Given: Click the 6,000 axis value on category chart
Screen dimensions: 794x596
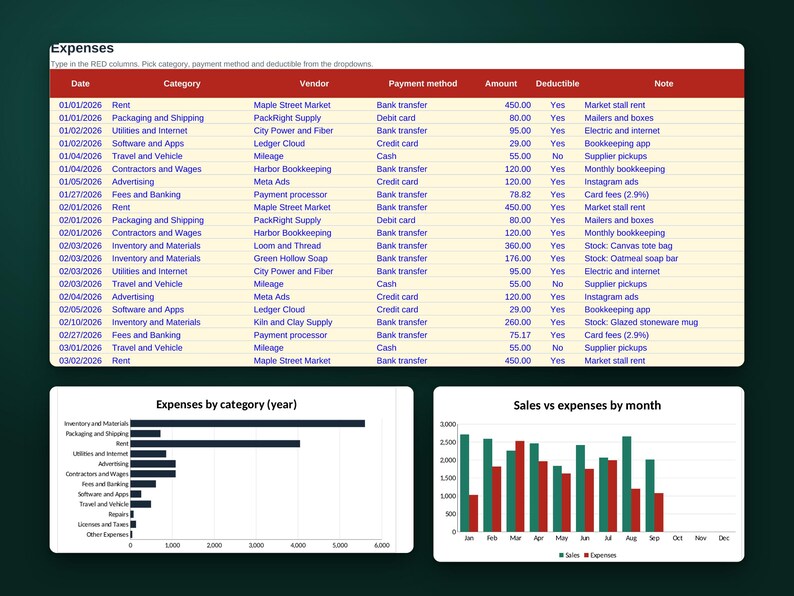Looking at the screenshot, I should tap(382, 545).
